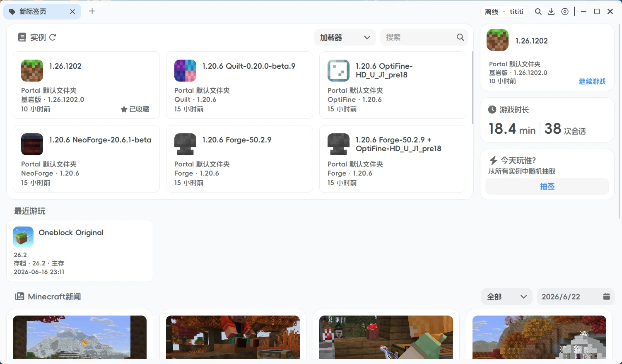622x364 pixels.
Task: Open a new tab with the plus button
Action: point(92,11)
